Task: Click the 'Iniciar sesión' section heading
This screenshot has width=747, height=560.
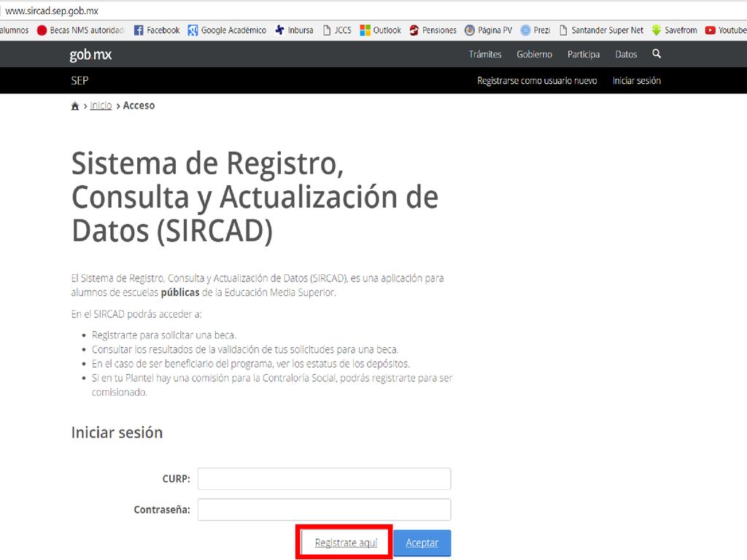Action: point(117,432)
